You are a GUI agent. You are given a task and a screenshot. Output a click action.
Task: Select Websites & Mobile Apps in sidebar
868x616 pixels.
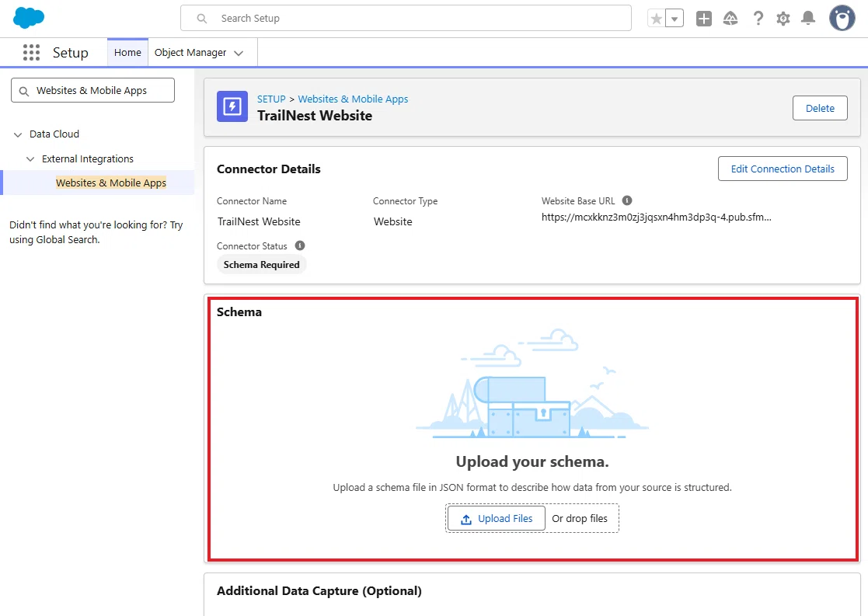click(110, 183)
